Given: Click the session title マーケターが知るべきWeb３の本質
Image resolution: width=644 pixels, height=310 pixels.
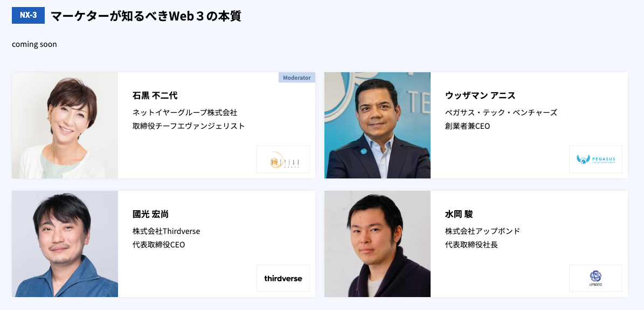Looking at the screenshot, I should point(146,16).
